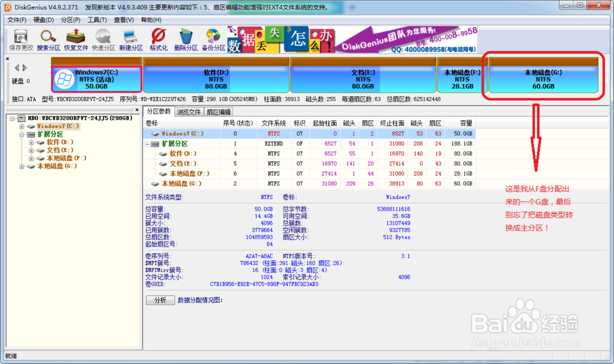Switch to the 浏览文件 tab
Viewport: 614px width, 364px height.
188,112
